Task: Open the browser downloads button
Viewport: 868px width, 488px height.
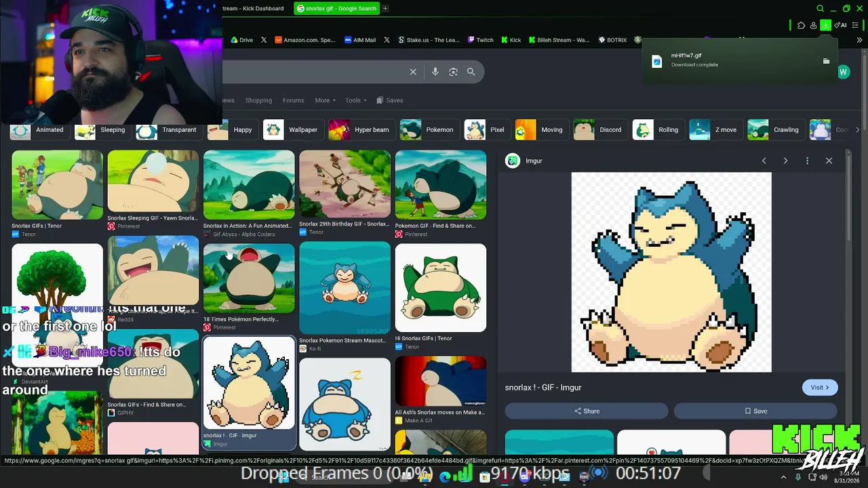Action: pos(825,25)
